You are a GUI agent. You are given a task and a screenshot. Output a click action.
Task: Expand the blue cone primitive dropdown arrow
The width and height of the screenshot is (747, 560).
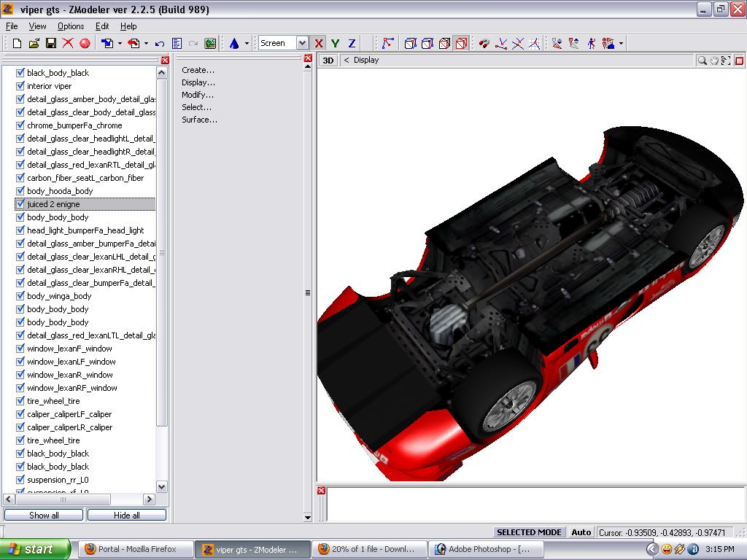click(247, 44)
